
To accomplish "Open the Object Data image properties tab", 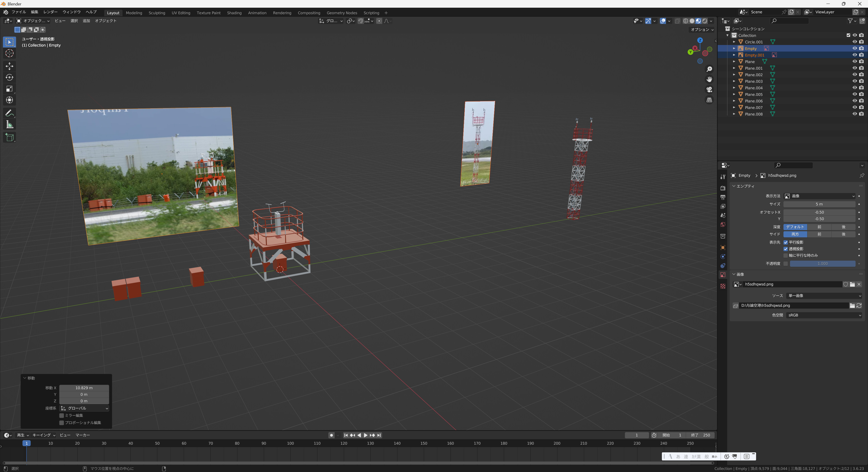I will coord(723,275).
